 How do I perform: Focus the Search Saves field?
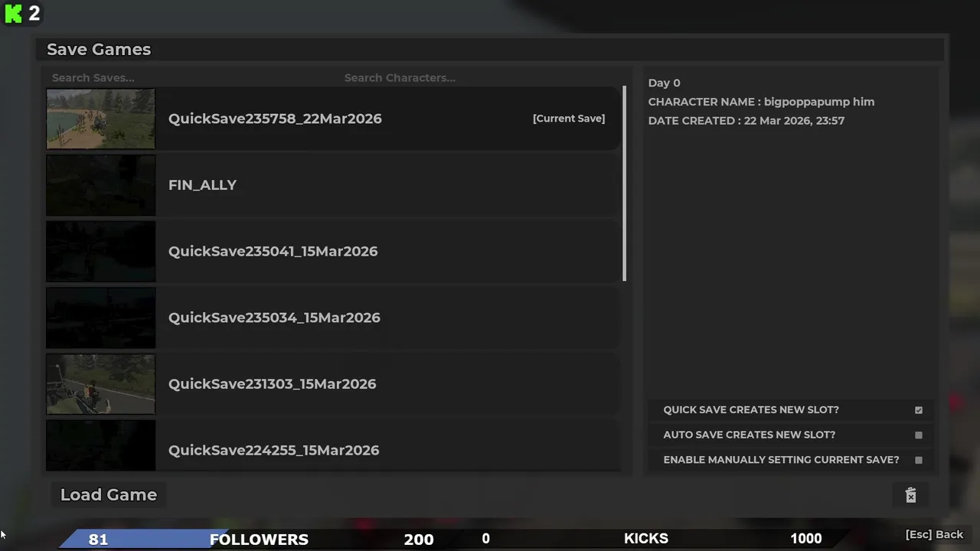191,78
